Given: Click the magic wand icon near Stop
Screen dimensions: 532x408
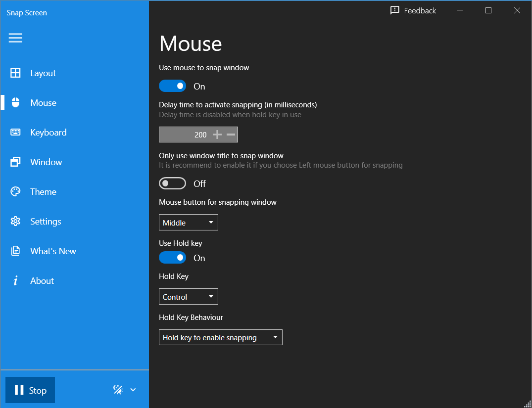Looking at the screenshot, I should (118, 390).
